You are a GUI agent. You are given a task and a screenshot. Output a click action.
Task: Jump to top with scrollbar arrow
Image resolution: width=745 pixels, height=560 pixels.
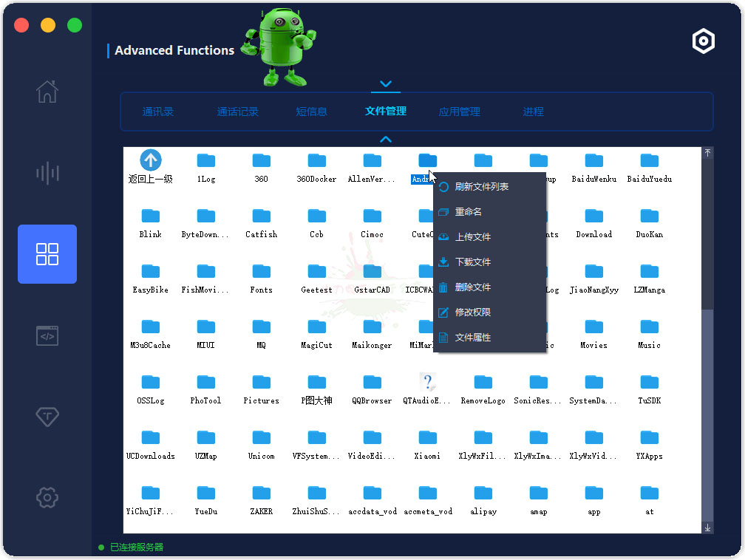[707, 152]
